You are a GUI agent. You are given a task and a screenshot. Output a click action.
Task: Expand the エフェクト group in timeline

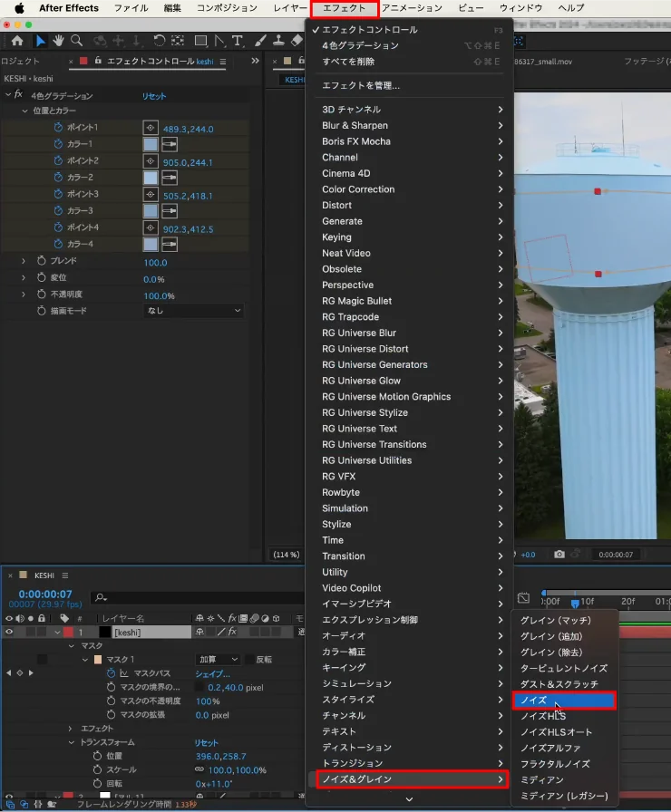pyautogui.click(x=71, y=729)
